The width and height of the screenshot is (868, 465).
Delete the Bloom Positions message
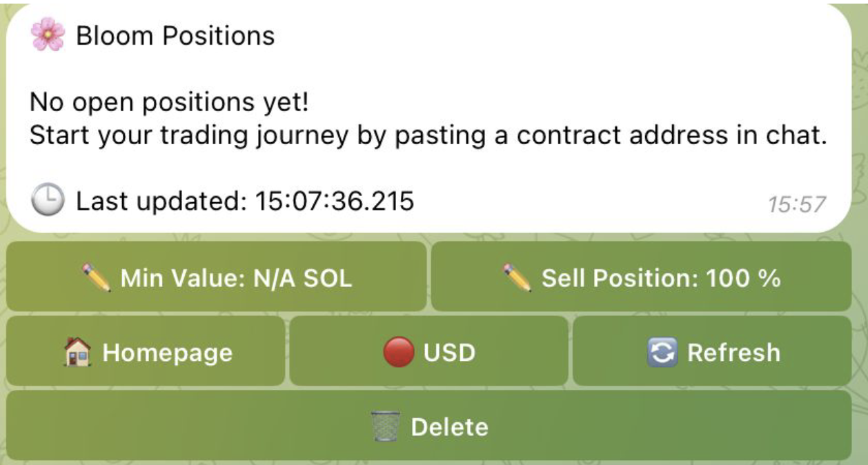click(x=428, y=426)
